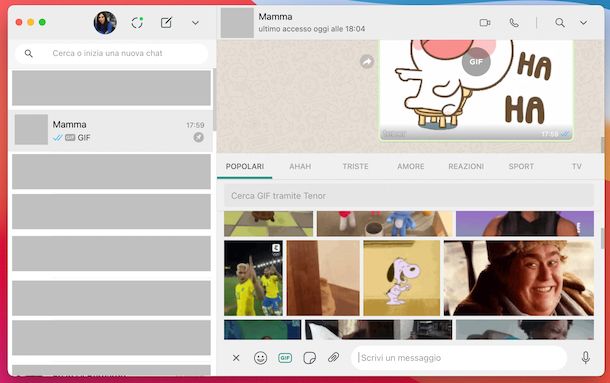Screen dimensions: 610x383
Task: Open the profile picture in the sidebar header
Action: point(105,23)
